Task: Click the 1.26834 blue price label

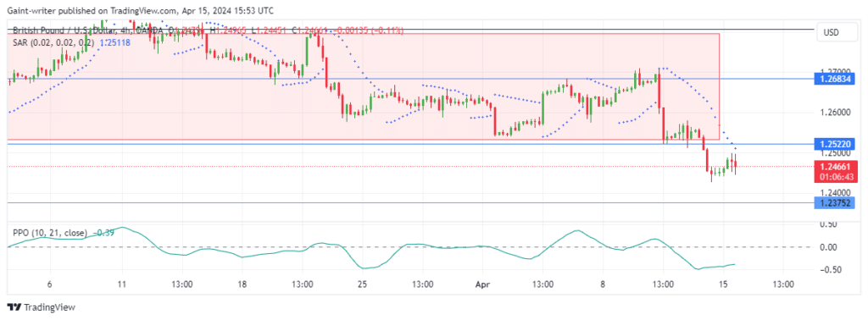Action: point(835,79)
